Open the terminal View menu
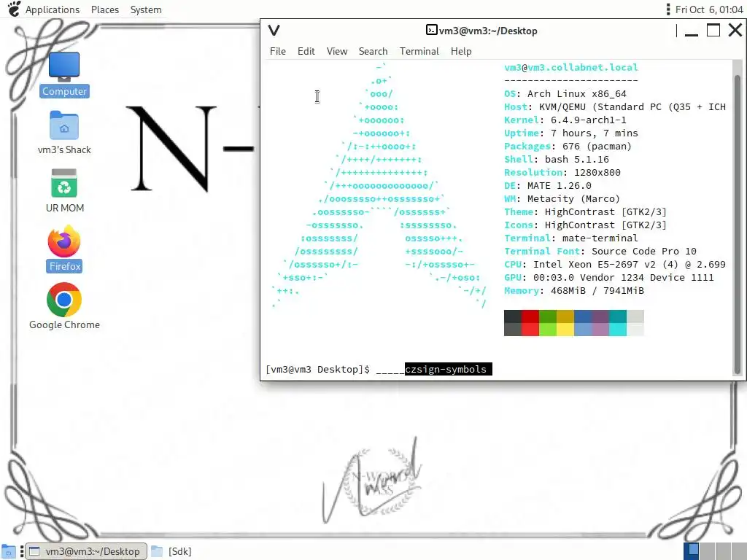Viewport: 747px width, 560px height. tap(337, 51)
